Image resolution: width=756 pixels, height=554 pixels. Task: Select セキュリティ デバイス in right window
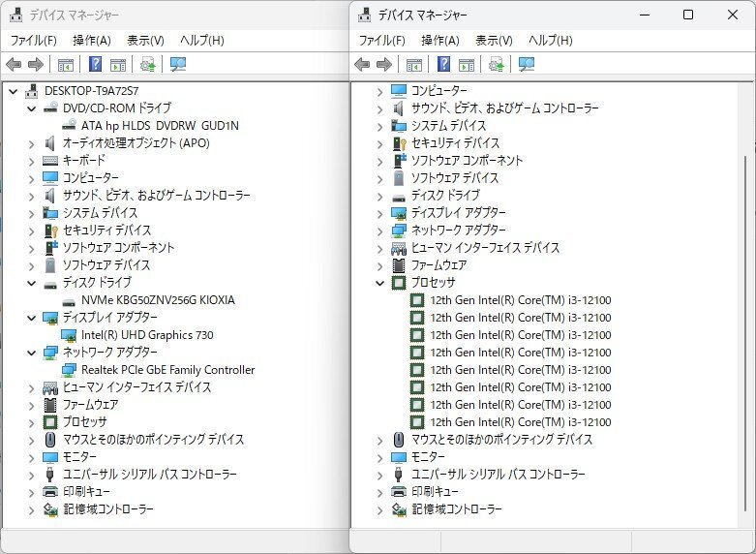point(455,142)
